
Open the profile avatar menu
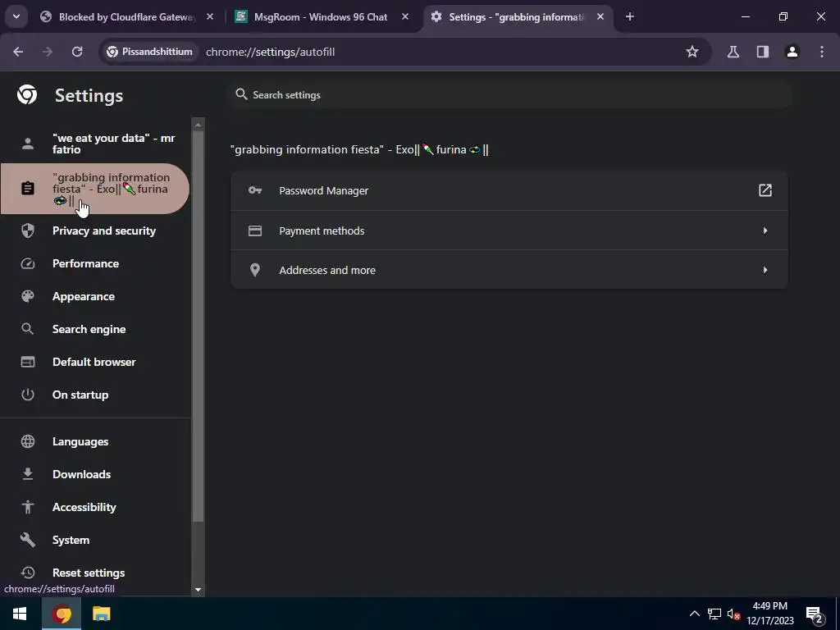(x=792, y=52)
